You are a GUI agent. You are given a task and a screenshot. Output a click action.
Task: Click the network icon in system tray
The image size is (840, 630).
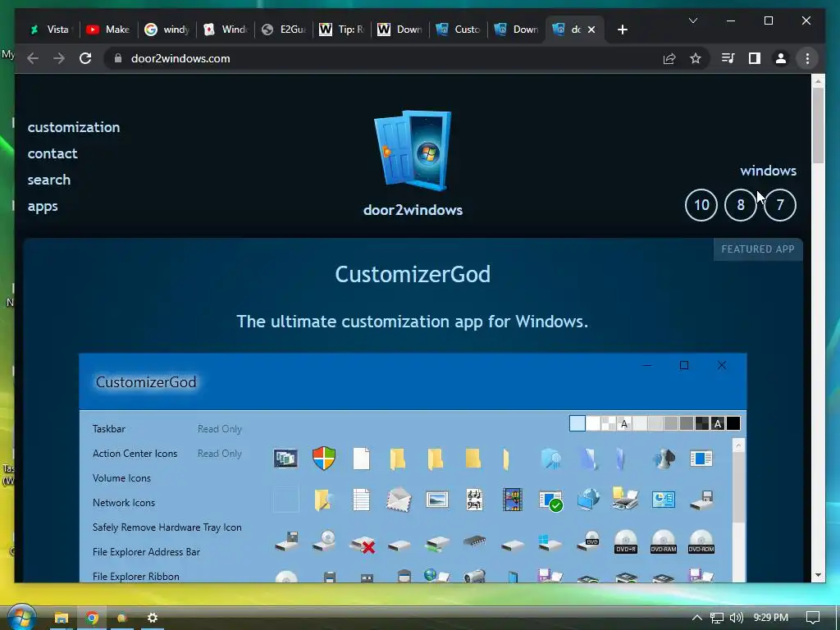717,618
